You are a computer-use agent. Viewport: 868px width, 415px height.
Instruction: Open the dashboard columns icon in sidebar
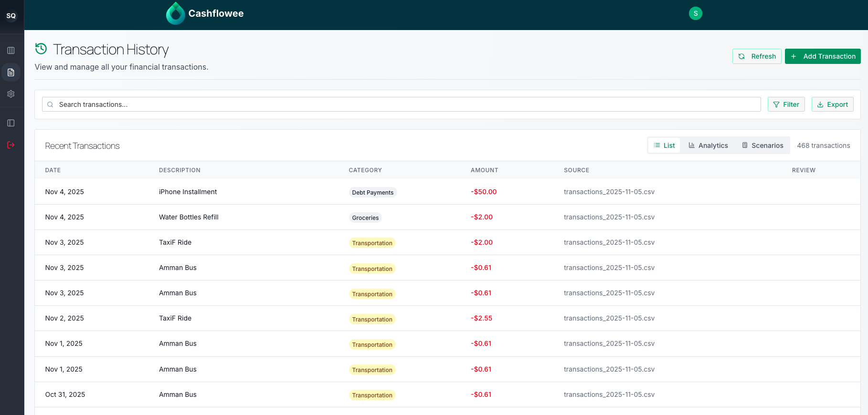(11, 51)
